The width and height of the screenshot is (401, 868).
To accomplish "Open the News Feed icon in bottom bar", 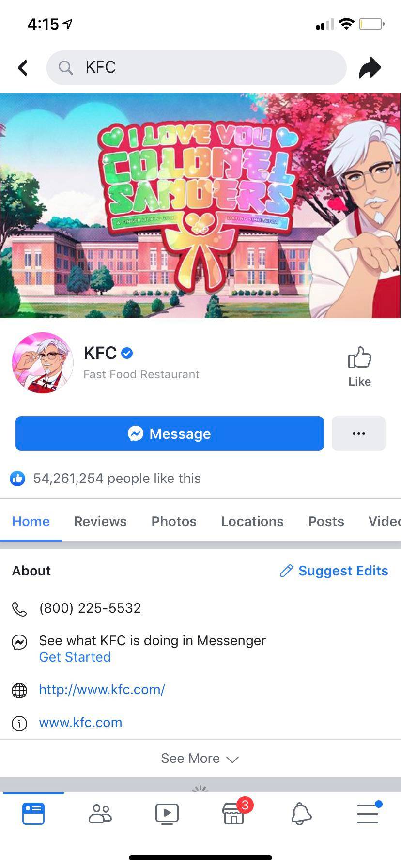I will click(x=33, y=813).
